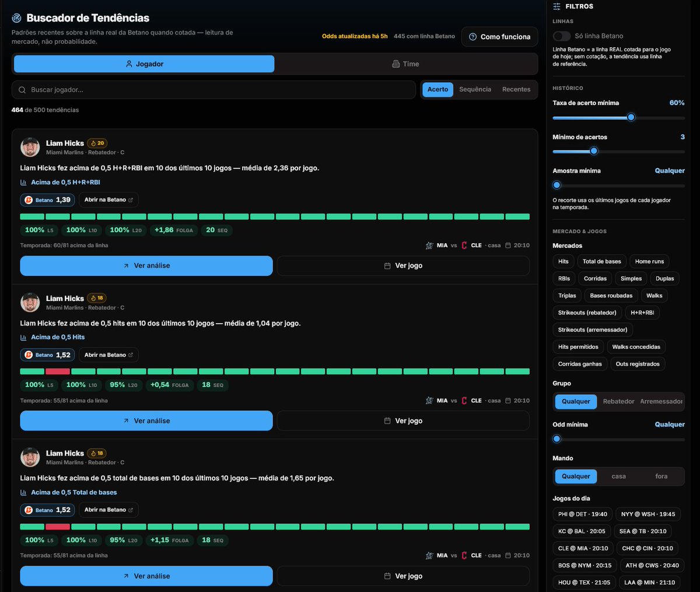
Task: Click the Odd mínima slider handle
Action: (556, 439)
